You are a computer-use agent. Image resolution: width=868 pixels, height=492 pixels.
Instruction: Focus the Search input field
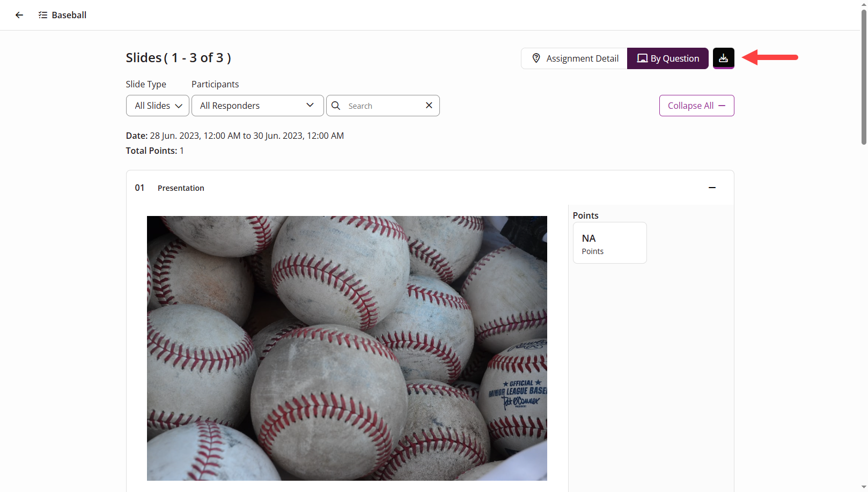coord(383,106)
